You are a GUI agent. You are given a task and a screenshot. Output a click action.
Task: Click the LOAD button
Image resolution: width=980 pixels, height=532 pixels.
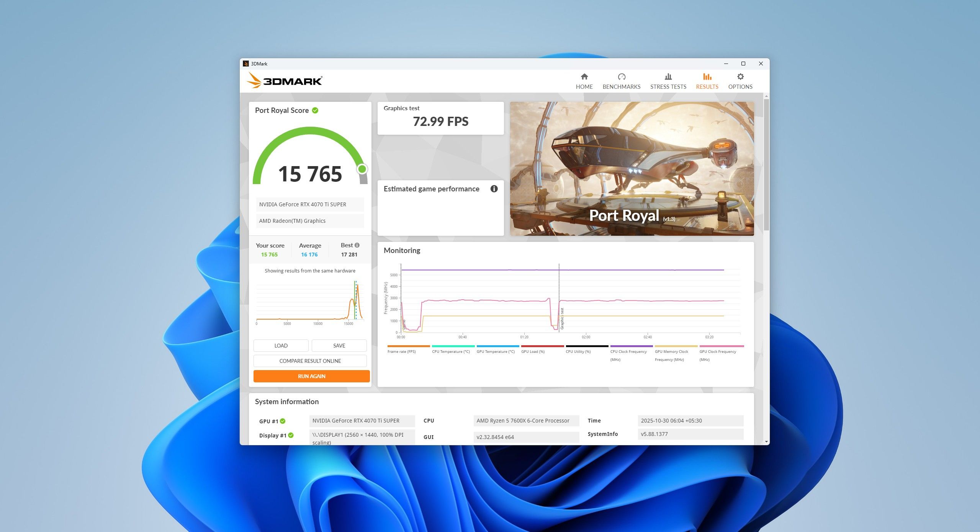click(281, 346)
